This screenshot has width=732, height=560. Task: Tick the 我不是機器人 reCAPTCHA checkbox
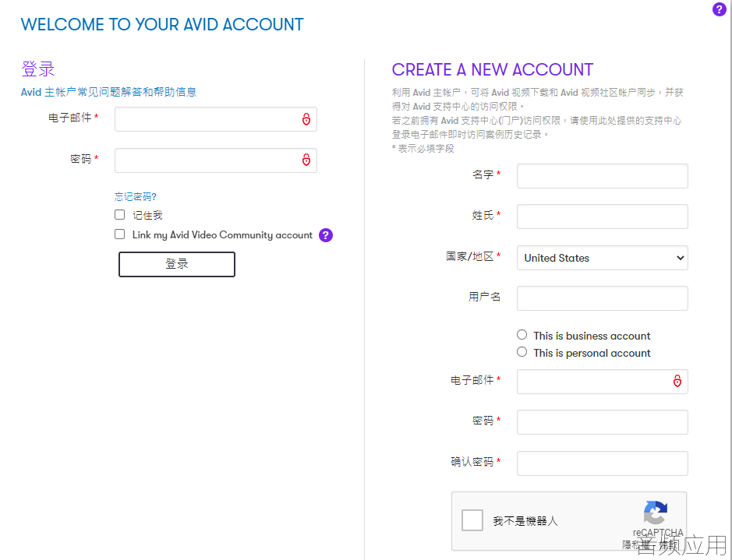pos(472,520)
